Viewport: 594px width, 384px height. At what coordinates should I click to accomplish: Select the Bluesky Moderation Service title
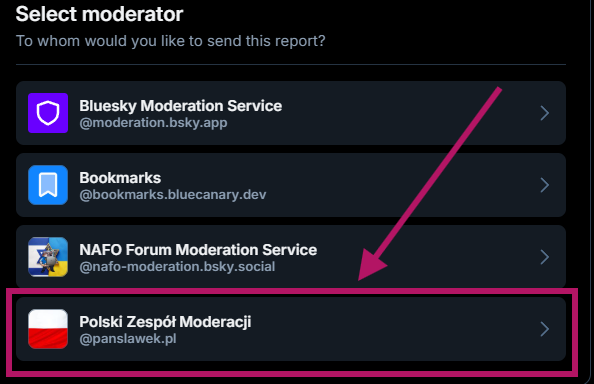(x=181, y=106)
